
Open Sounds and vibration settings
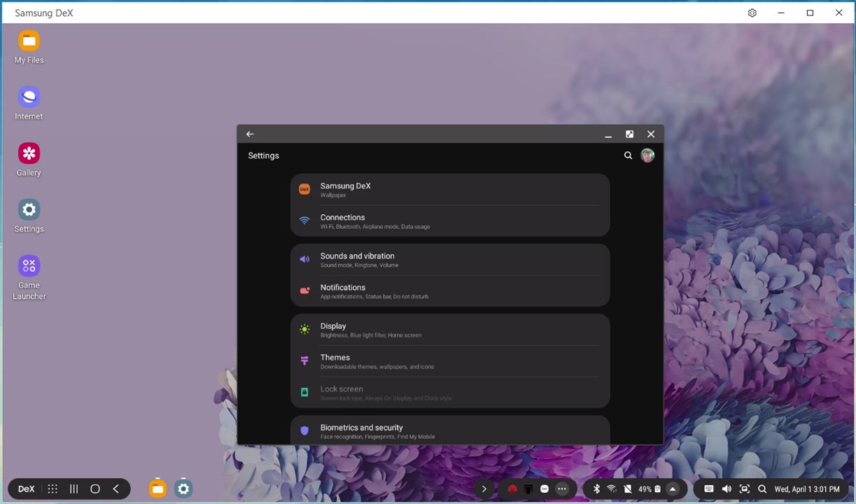[x=450, y=260]
